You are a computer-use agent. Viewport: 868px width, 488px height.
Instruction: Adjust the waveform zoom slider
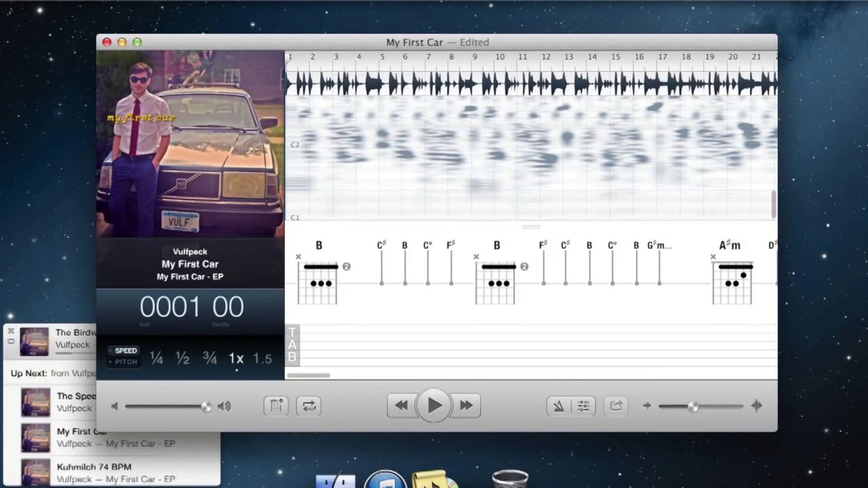click(701, 407)
